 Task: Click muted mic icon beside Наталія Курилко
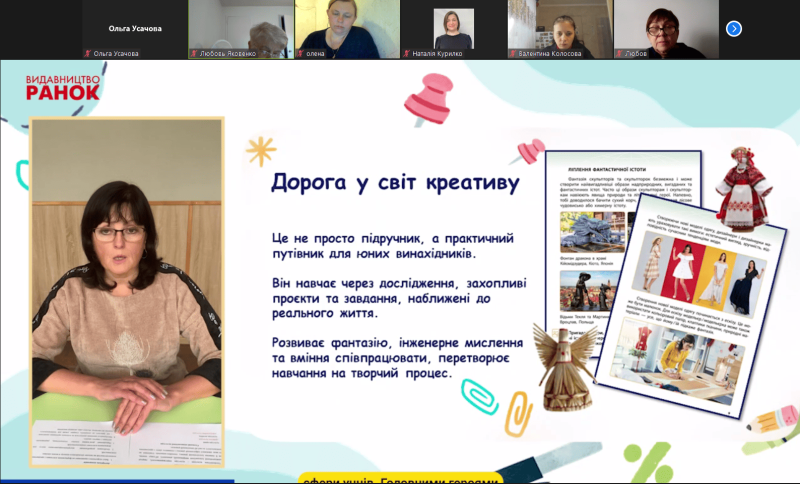click(406, 53)
